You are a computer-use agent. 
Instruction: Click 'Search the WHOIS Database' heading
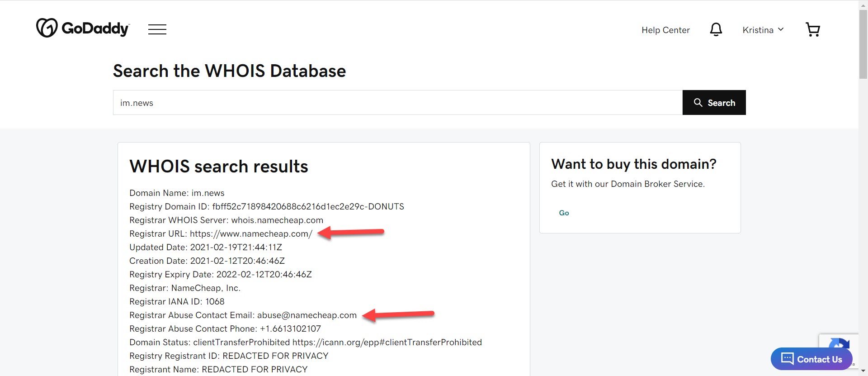point(229,71)
